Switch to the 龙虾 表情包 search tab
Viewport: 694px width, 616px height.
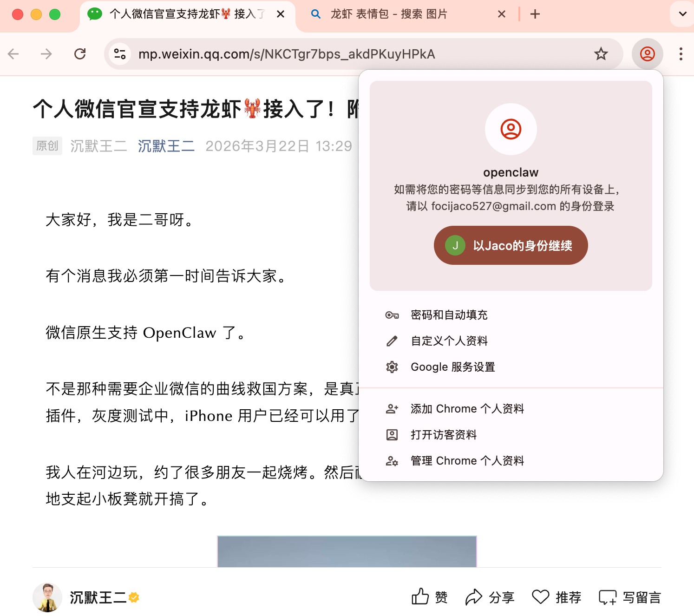pyautogui.click(x=388, y=14)
